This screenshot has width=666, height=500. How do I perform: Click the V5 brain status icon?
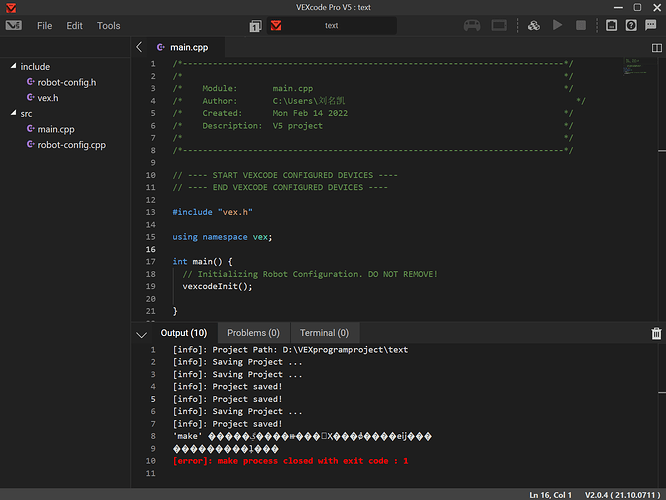tap(499, 25)
